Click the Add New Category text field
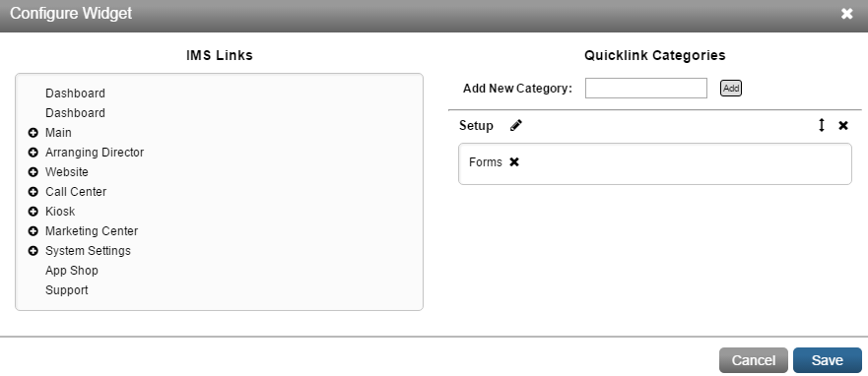This screenshot has width=868, height=376. pos(646,88)
